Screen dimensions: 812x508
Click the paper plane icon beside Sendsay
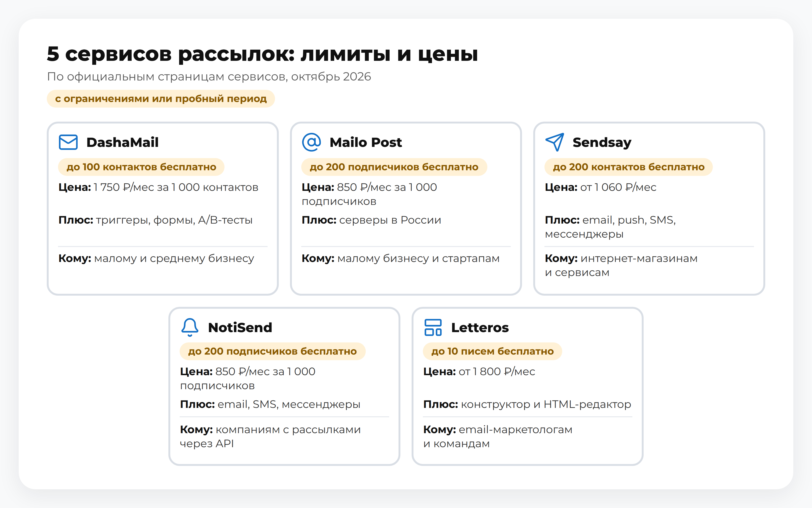coord(555,142)
